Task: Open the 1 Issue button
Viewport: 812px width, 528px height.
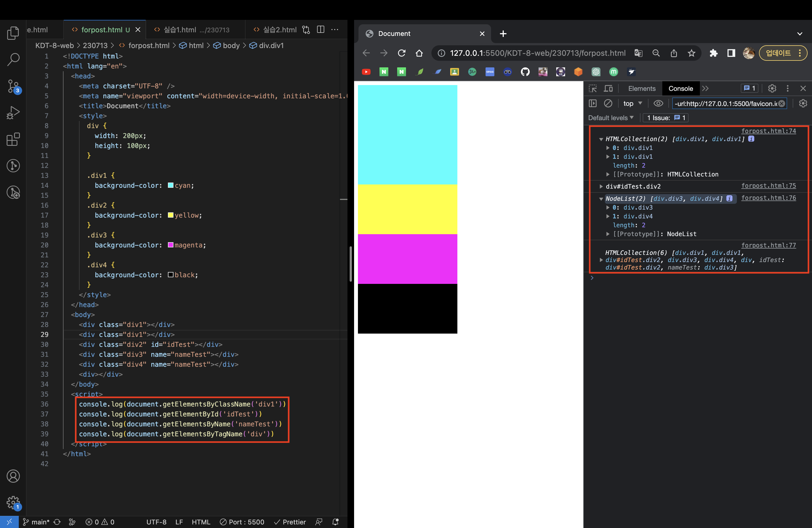Action: click(666, 118)
